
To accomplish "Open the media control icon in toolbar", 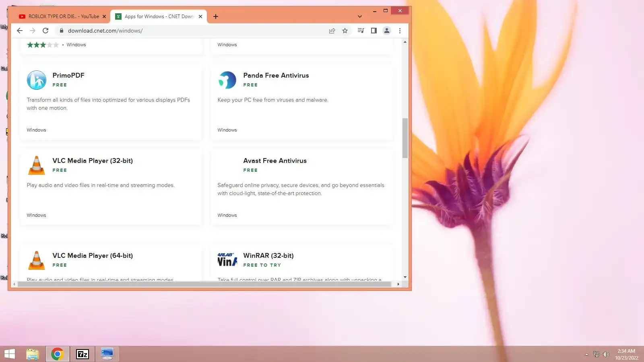I will [361, 31].
